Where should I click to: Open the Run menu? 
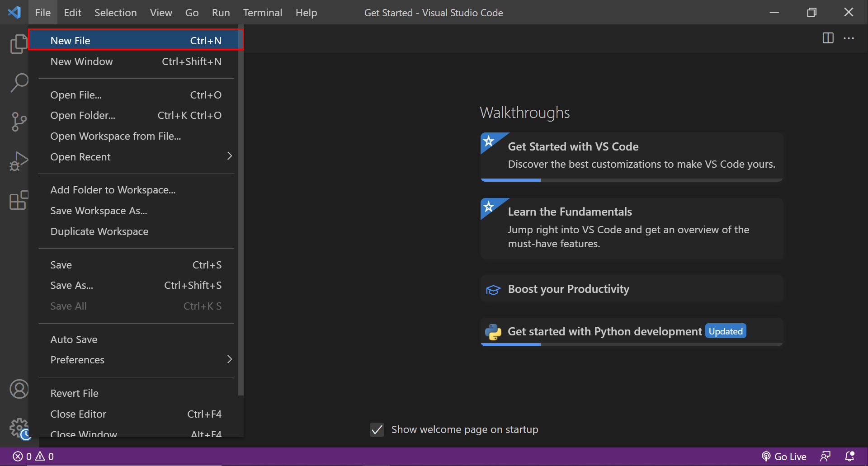tap(221, 13)
